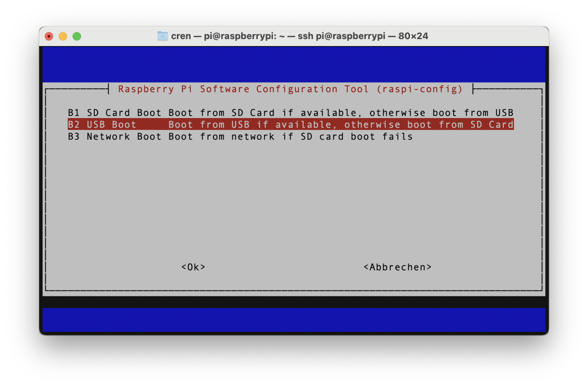The width and height of the screenshot is (588, 387).
Task: Click the yellow minimize traffic light
Action: tap(62, 36)
